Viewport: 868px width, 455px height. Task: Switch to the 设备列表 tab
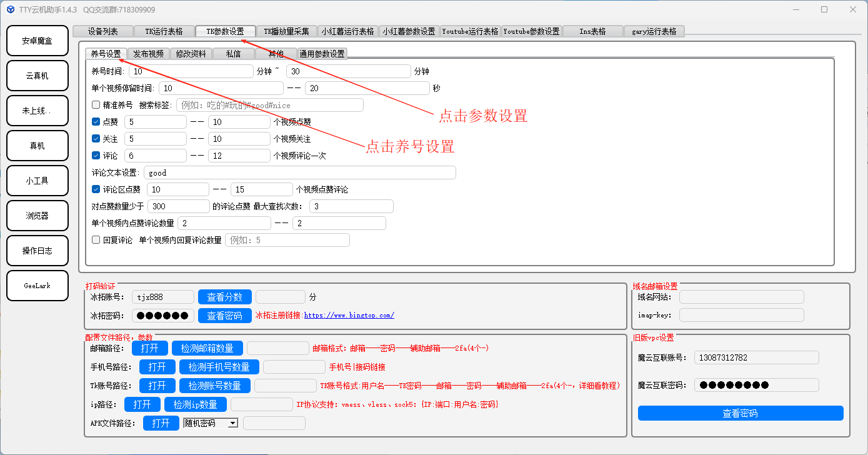(x=102, y=31)
